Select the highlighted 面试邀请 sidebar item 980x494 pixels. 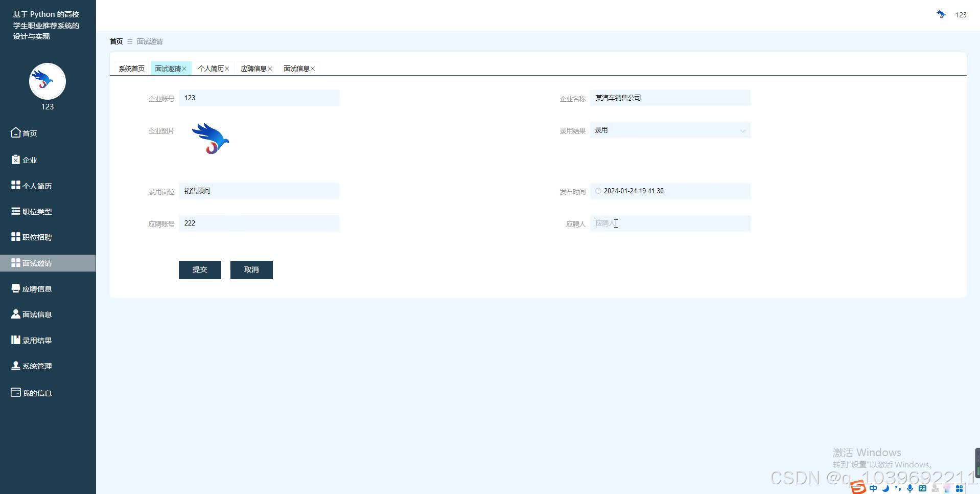(x=48, y=263)
